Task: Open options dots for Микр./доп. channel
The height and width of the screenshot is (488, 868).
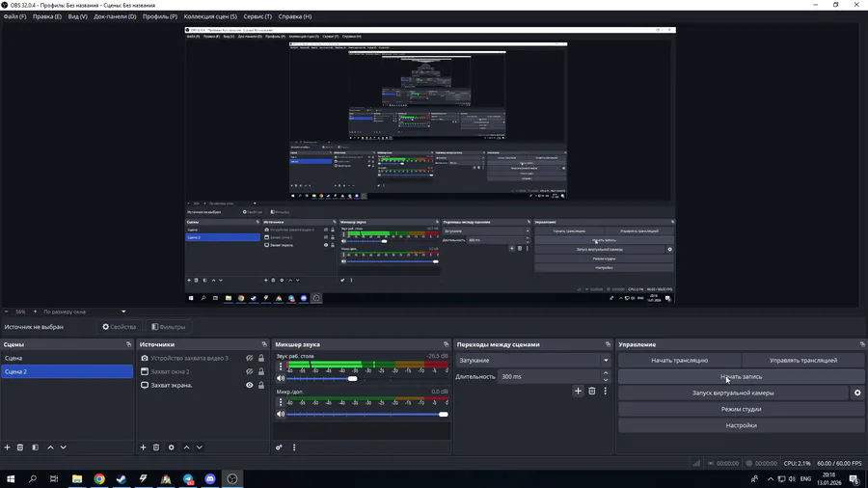Action: point(281,402)
